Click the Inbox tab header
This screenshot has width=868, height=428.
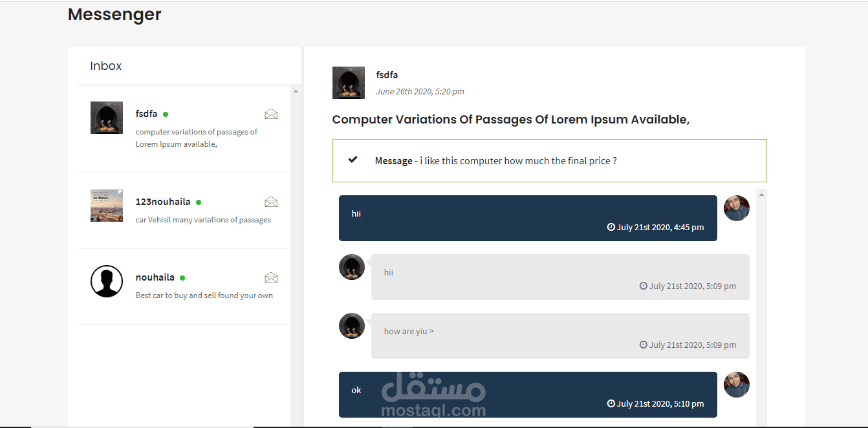pos(106,66)
